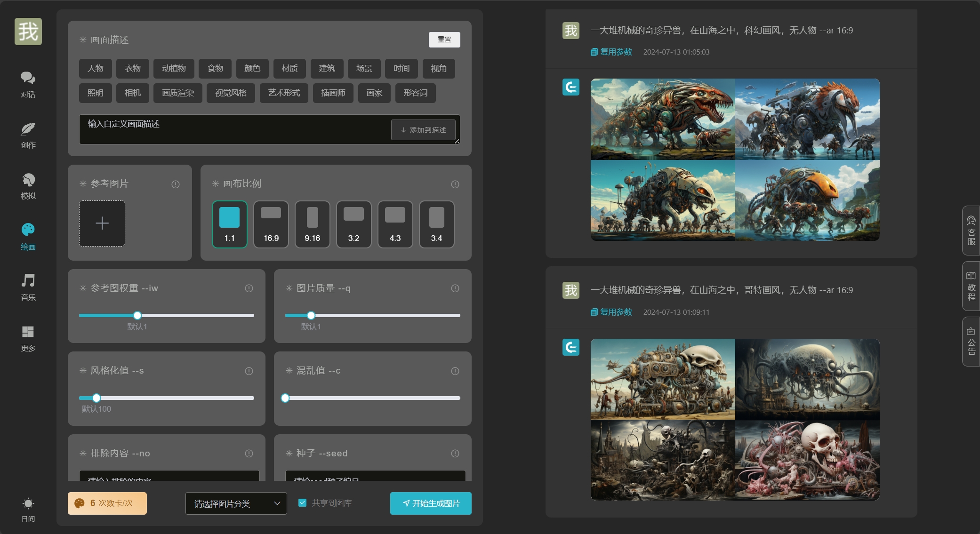Click info icon beside 种子 --seed

point(455,454)
